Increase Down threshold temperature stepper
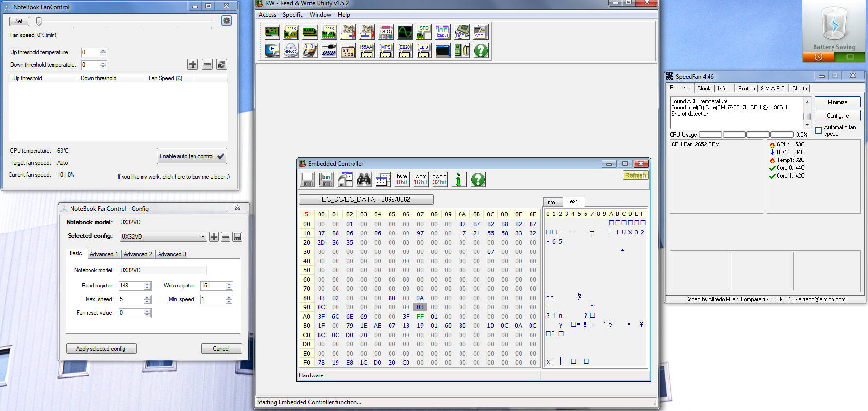Viewport: 868px width, 411px height. pos(103,63)
